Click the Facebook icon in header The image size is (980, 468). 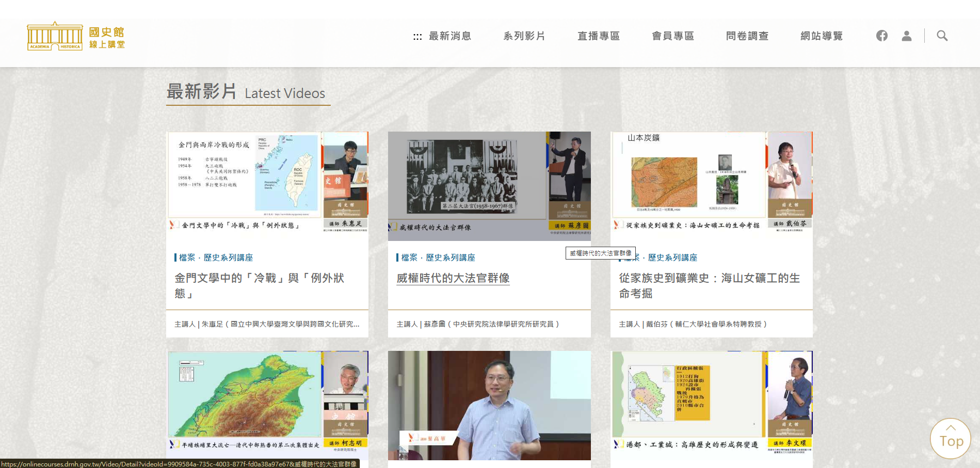881,36
